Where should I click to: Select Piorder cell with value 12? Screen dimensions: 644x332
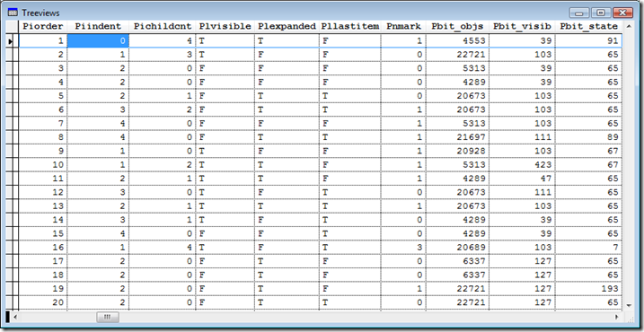(x=43, y=192)
